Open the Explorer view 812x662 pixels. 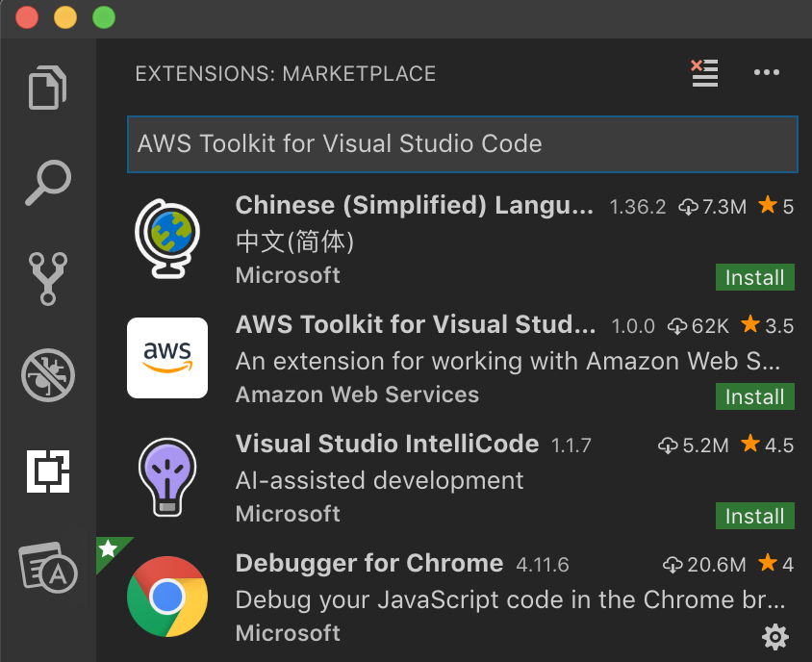[x=47, y=88]
